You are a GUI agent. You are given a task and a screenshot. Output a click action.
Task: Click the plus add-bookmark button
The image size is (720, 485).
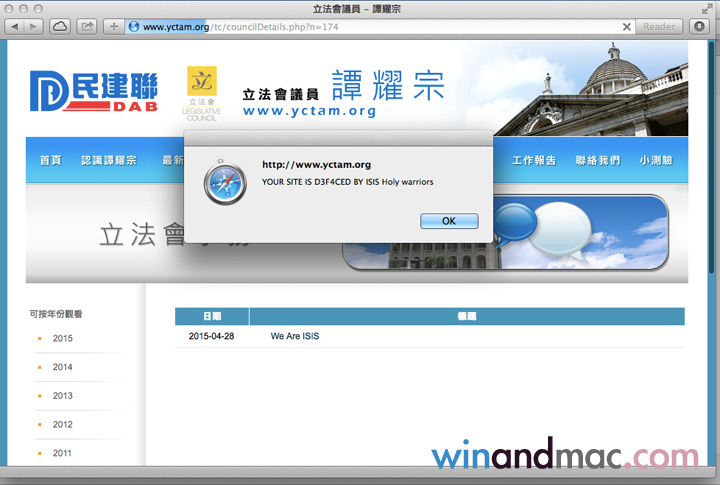pyautogui.click(x=113, y=26)
